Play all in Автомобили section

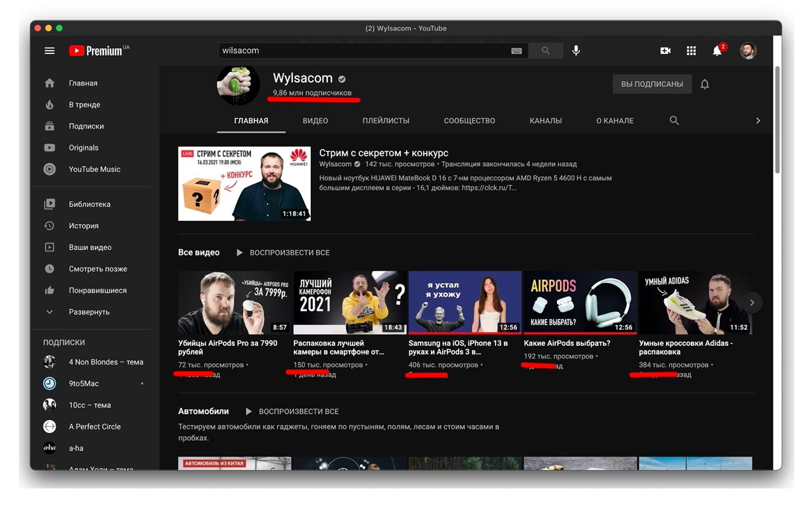tap(292, 411)
